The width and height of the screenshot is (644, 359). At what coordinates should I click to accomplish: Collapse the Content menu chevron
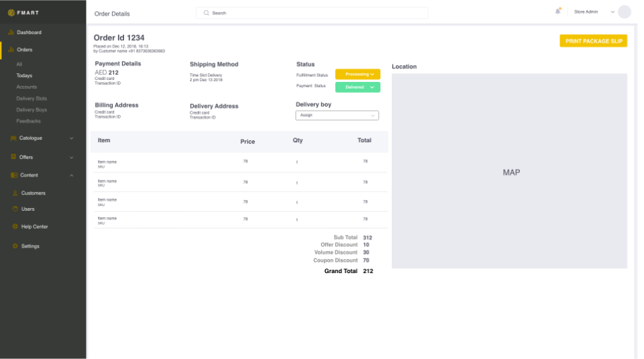(72, 176)
